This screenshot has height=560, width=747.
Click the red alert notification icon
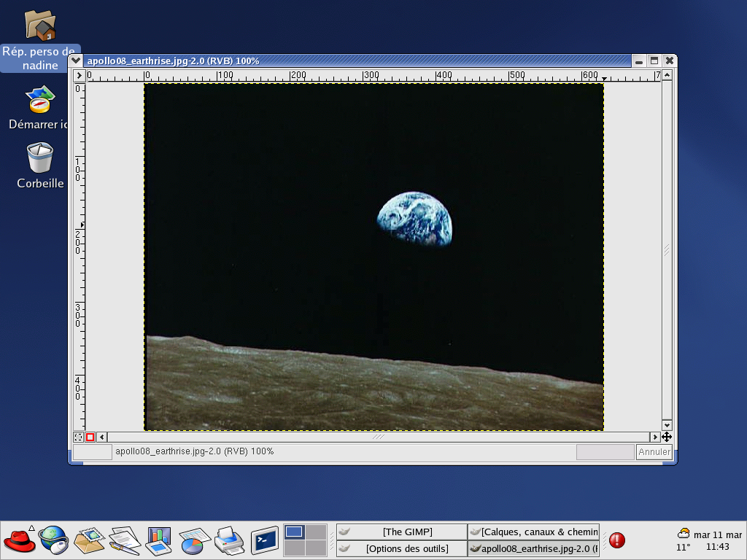coord(617,540)
